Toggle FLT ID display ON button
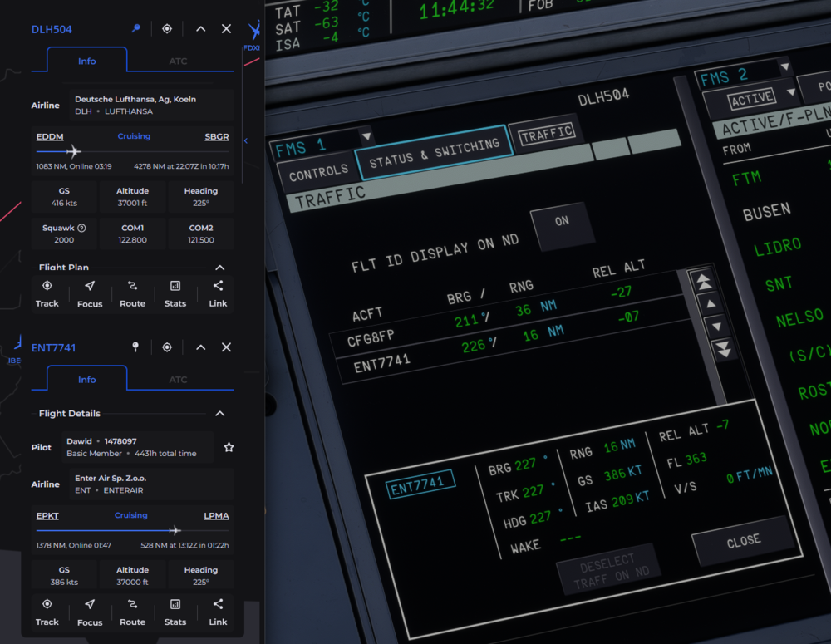This screenshot has height=644, width=831. [x=563, y=222]
